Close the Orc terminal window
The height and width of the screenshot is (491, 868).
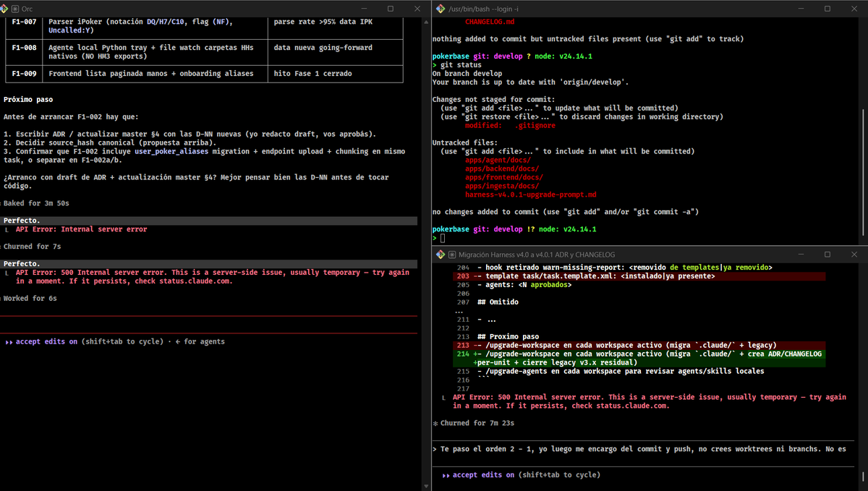417,9
